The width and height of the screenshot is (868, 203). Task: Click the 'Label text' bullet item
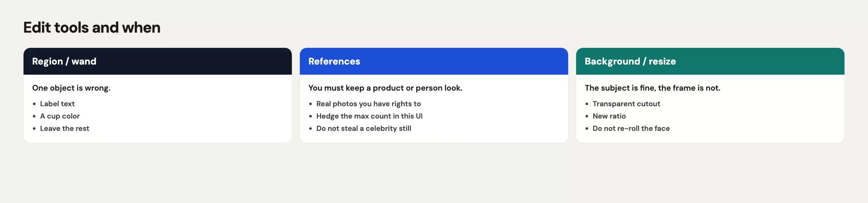[57, 104]
